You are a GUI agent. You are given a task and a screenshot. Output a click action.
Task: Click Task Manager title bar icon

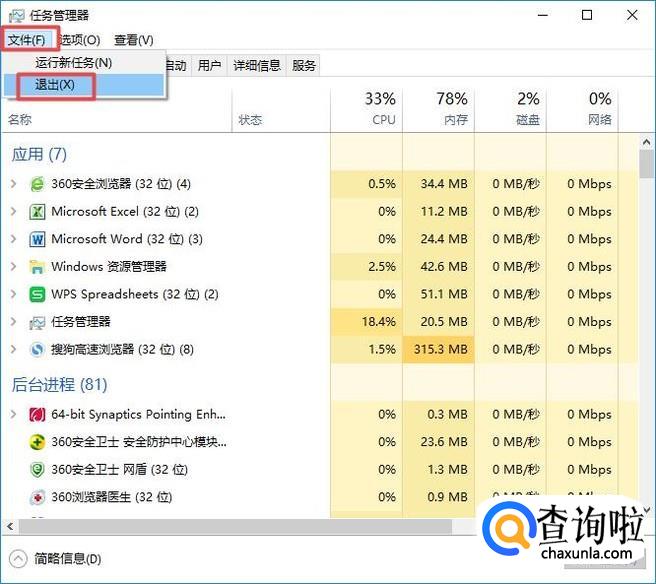(x=17, y=16)
